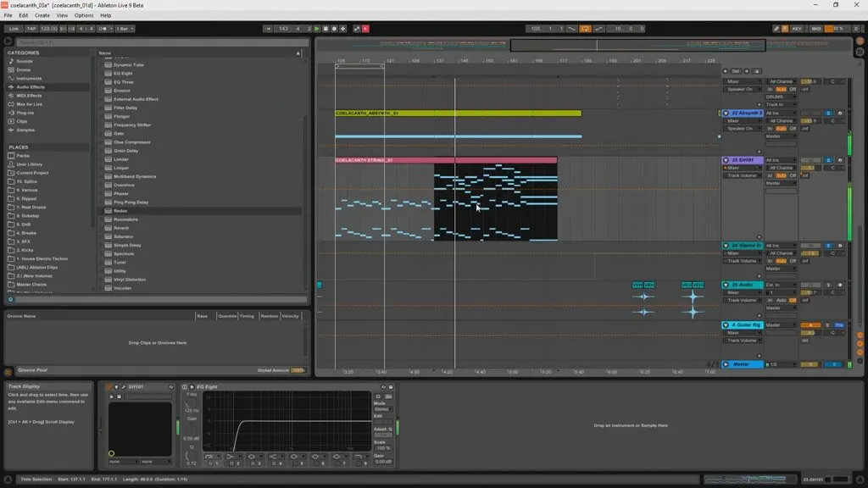
Task: Open the quantization menu showing 1 Bar
Action: tap(125, 29)
